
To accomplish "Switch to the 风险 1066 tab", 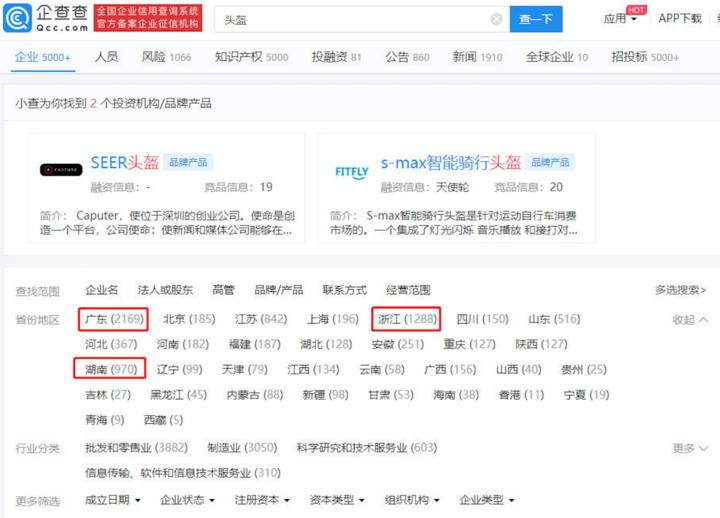I will (166, 57).
